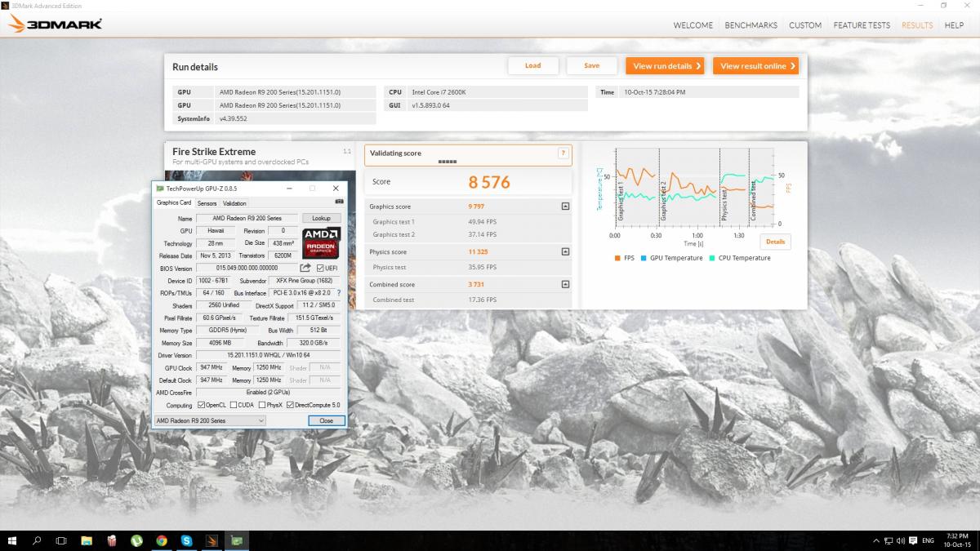Open taskbar search
Image resolution: width=980 pixels, height=551 pixels.
click(x=38, y=540)
